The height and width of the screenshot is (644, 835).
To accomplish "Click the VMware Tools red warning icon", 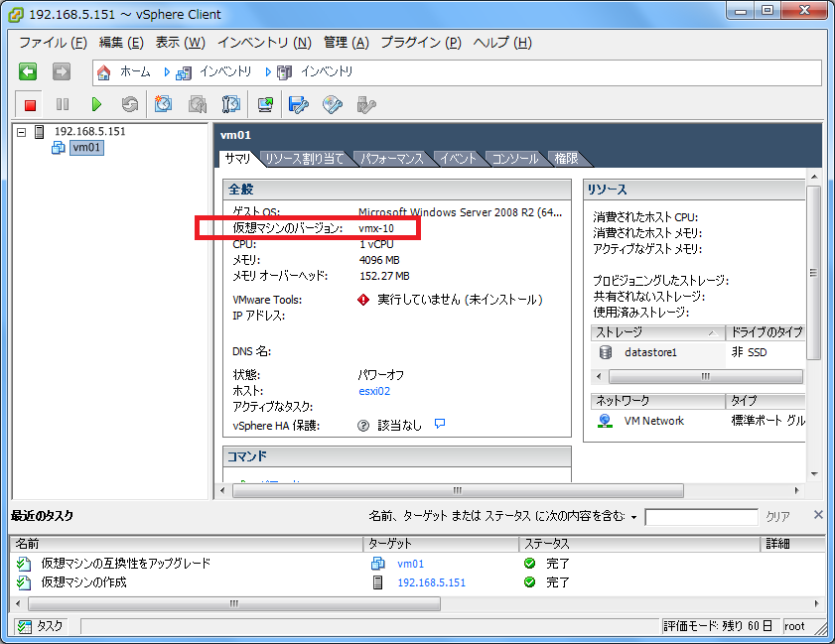I will (363, 301).
